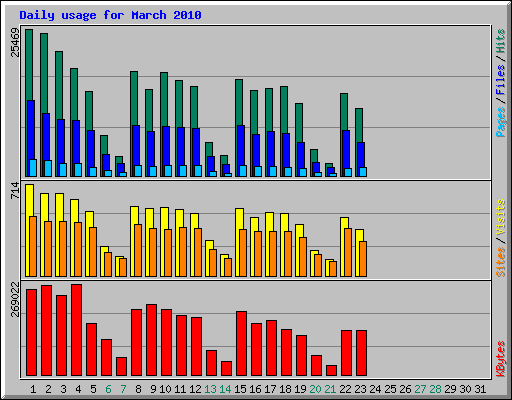The width and height of the screenshot is (512, 400).
Task: Click day 25 on the x-axis
Action: click(390, 389)
